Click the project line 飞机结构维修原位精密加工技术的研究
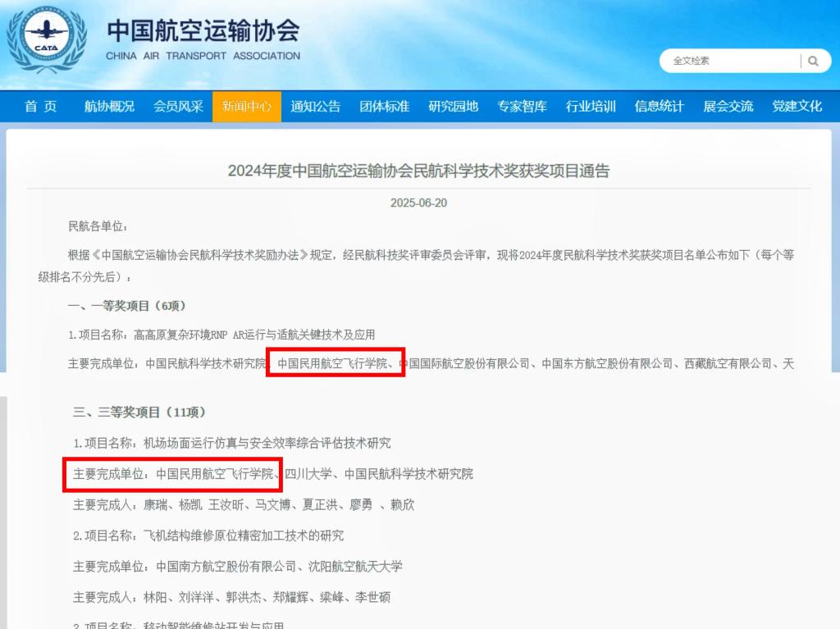Viewport: 840px width, 629px height. click(x=208, y=536)
